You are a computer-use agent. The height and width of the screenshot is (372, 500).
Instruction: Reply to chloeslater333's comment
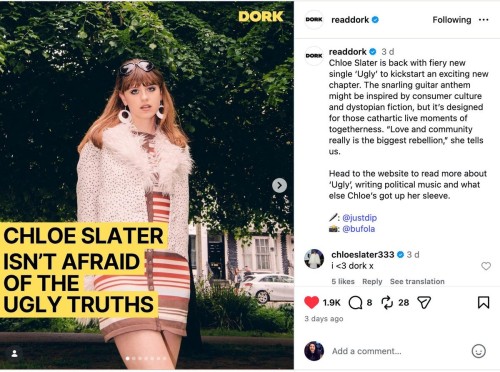pos(372,281)
